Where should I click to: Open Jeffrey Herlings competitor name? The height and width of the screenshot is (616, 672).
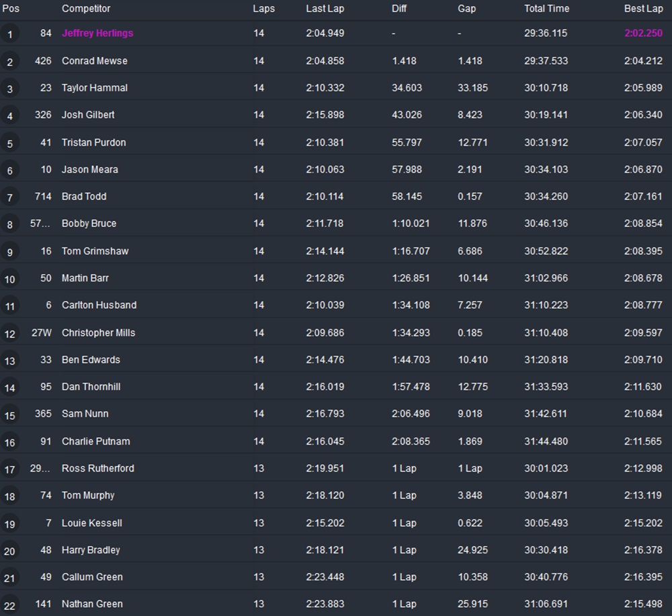point(97,34)
